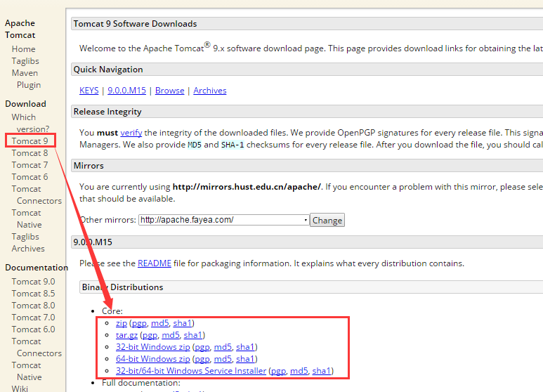
Task: Go to the Archives quick navigation link
Action: pyautogui.click(x=210, y=91)
